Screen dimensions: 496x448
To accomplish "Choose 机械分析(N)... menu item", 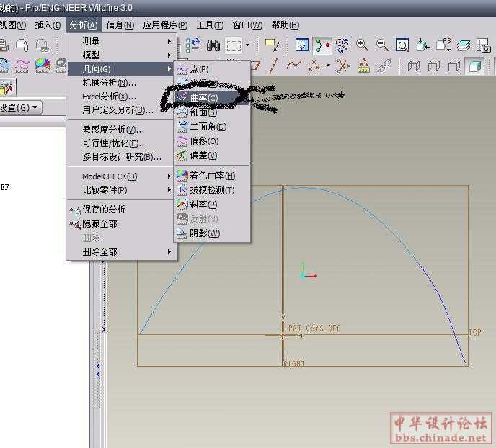I will (x=121, y=83).
